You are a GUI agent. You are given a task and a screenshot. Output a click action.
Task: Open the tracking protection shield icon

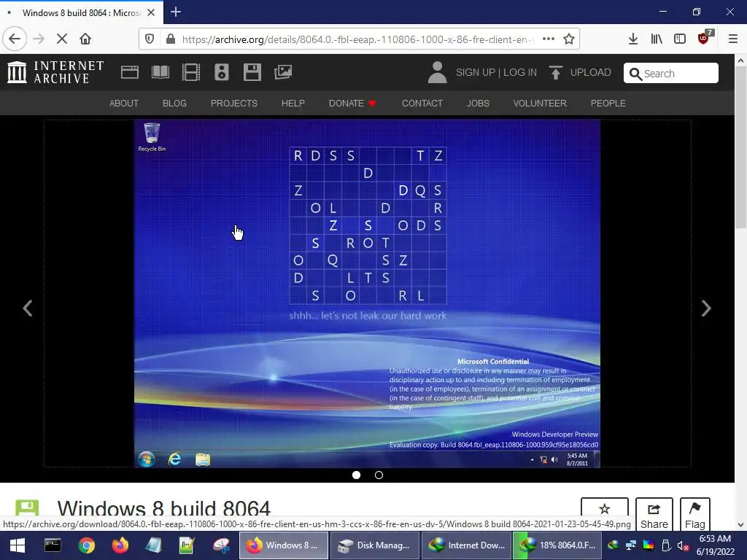pos(150,39)
